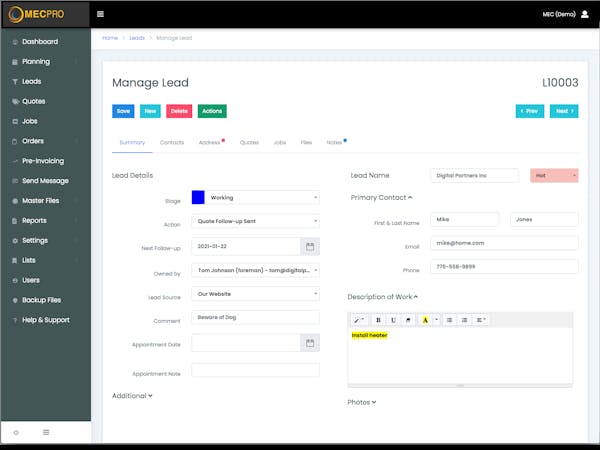Switch to the Address tab
Image resolution: width=600 pixels, height=450 pixels.
(x=210, y=142)
